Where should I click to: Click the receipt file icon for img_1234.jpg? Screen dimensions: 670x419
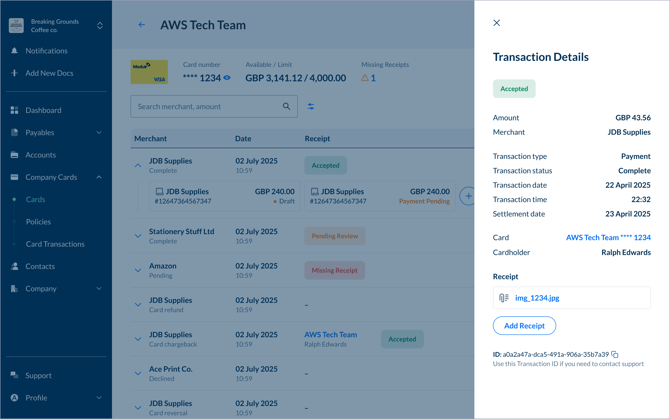coord(504,298)
